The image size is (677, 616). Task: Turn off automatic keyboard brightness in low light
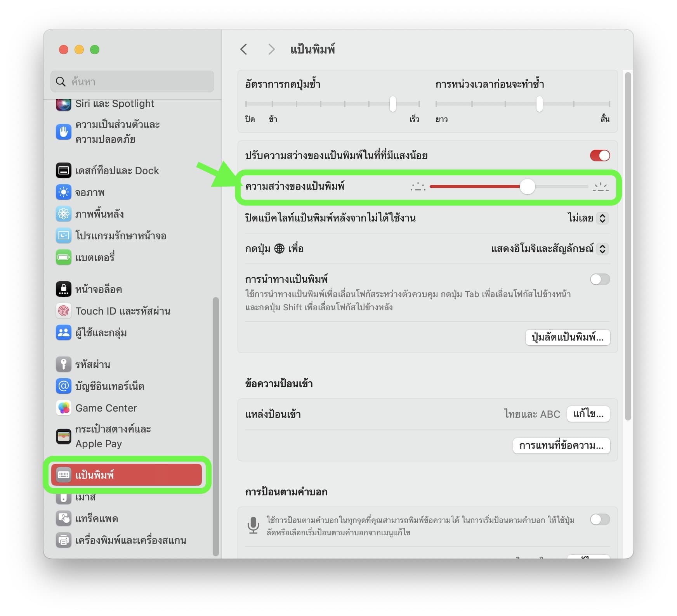click(600, 156)
